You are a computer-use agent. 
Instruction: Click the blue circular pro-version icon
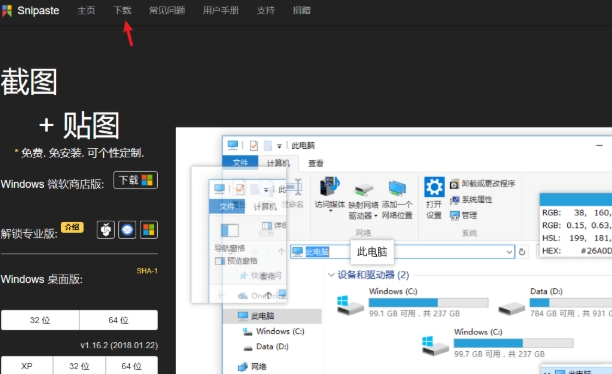[x=127, y=230]
